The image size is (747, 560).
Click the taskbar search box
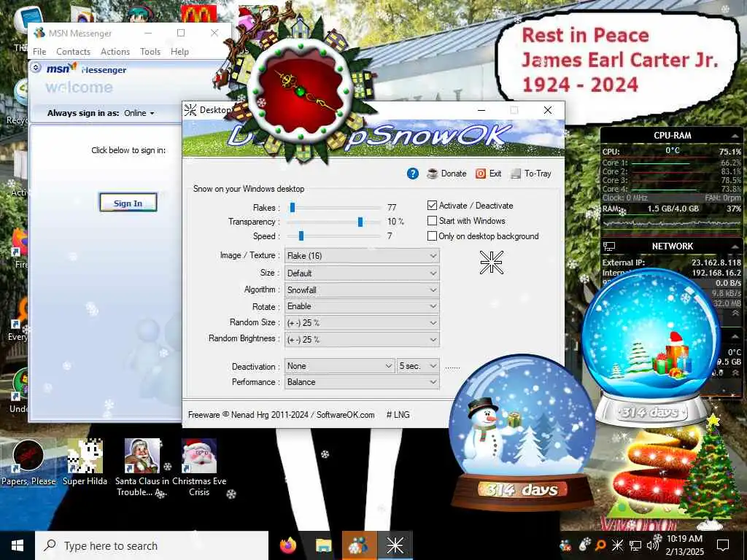coord(152,545)
